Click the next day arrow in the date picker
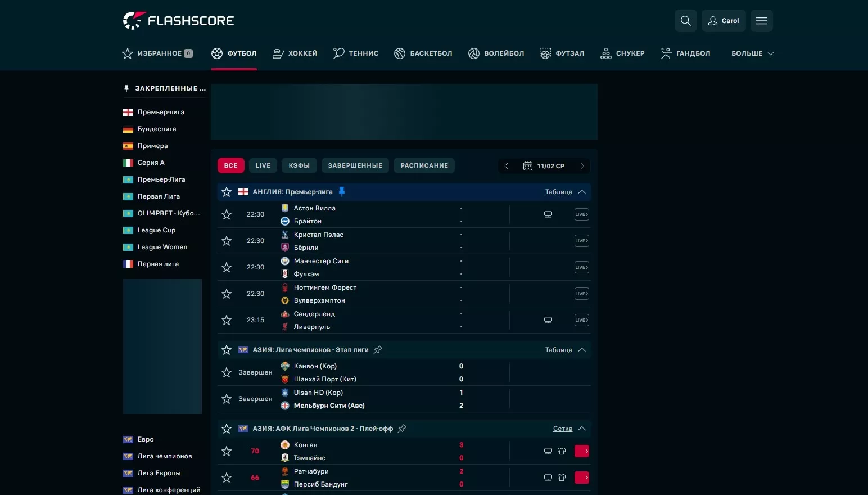 tap(582, 166)
